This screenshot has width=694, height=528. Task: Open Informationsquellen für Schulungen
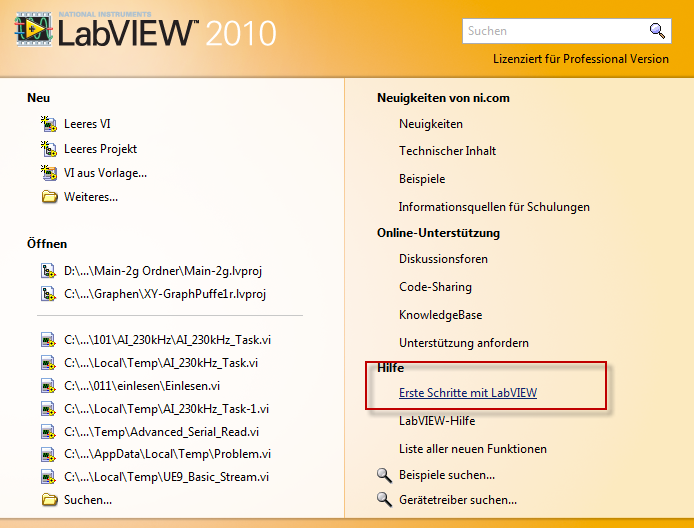tap(494, 207)
